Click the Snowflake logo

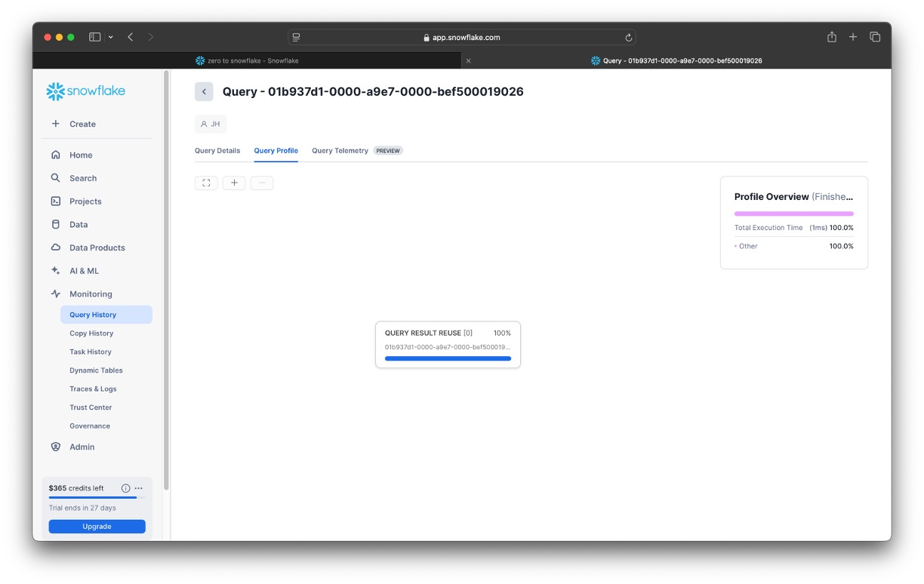tap(85, 91)
